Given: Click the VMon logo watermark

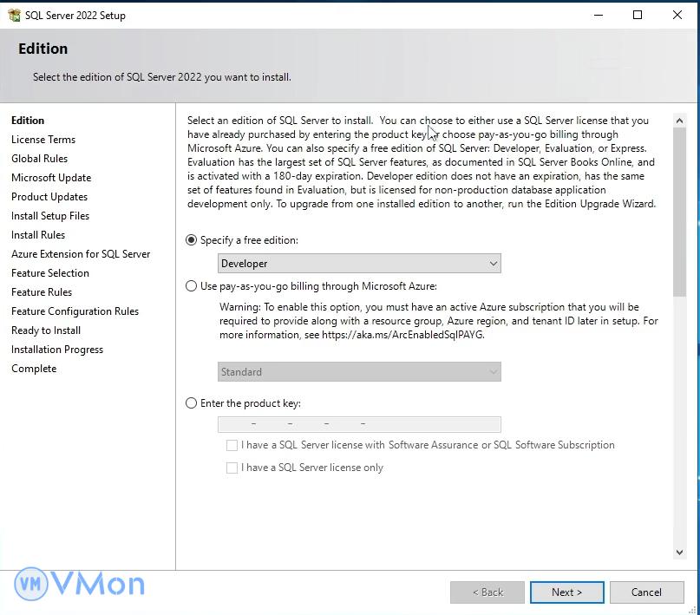Looking at the screenshot, I should click(80, 584).
